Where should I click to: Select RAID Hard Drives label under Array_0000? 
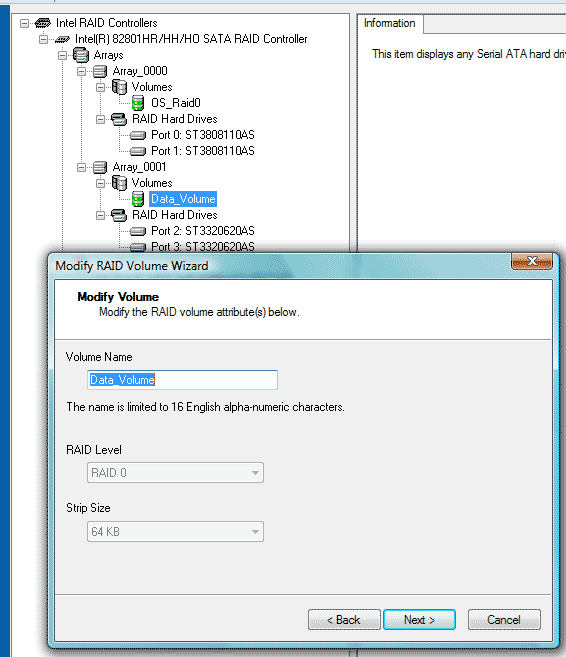coord(175,119)
